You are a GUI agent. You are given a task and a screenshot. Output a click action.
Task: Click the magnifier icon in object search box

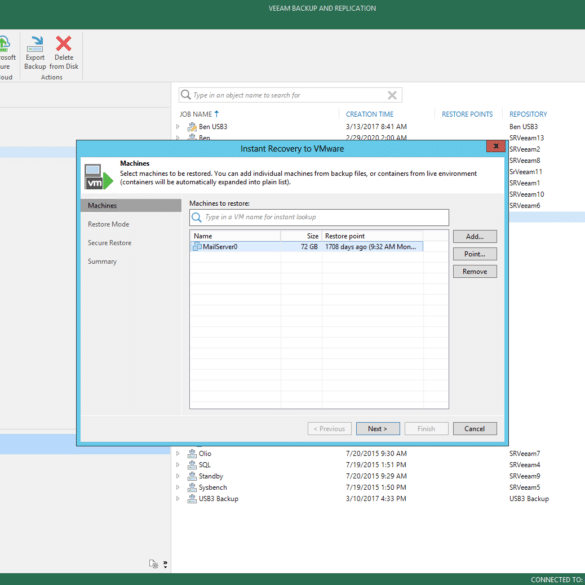[x=185, y=95]
